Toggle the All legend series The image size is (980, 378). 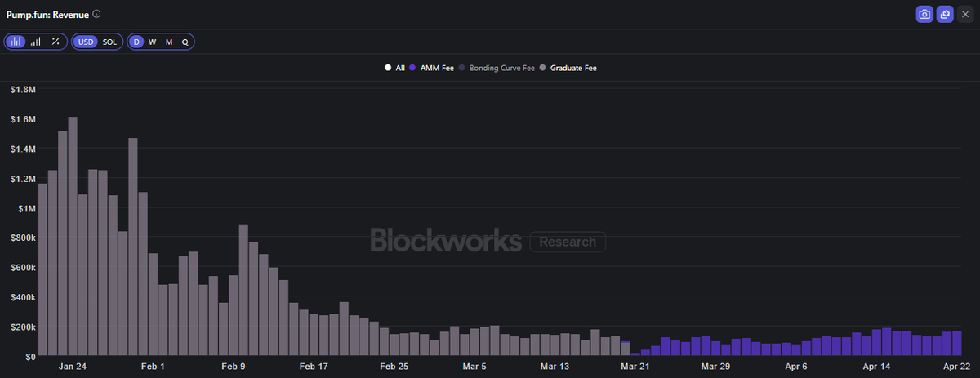395,68
